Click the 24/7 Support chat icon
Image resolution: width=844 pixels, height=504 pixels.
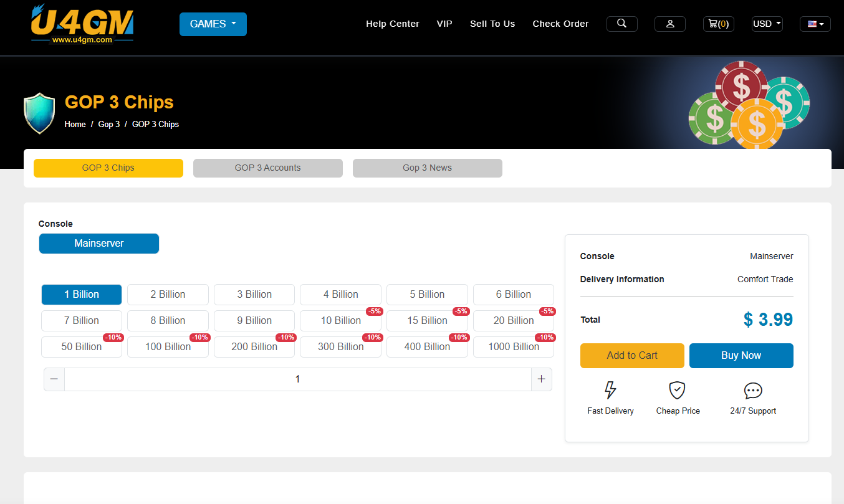[x=753, y=391]
